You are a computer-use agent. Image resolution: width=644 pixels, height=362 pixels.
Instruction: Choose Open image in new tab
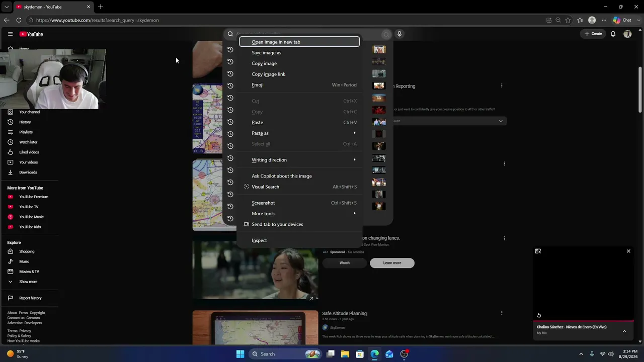[x=299, y=42]
